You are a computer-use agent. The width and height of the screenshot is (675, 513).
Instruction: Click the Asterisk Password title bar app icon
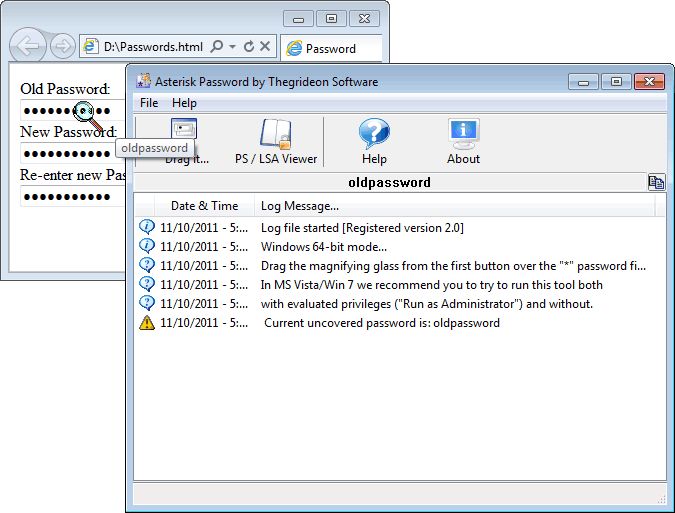[143, 81]
